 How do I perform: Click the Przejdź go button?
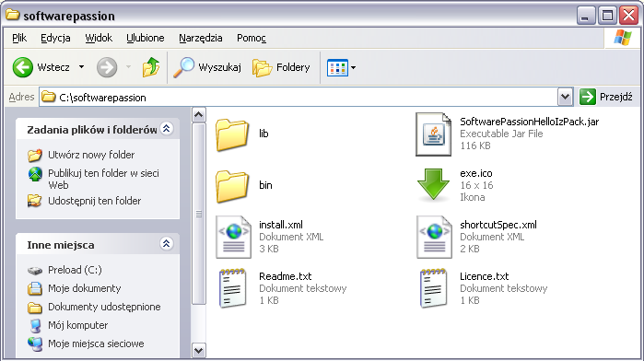click(606, 97)
